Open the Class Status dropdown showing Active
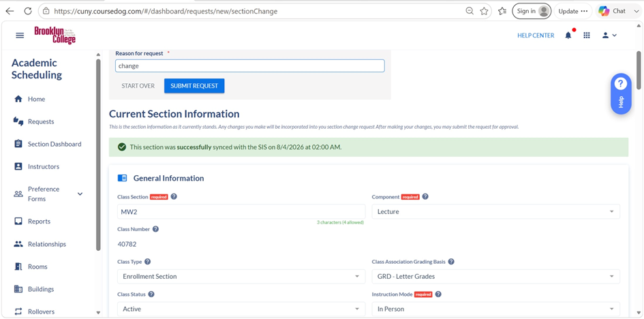Image resolution: width=644 pixels, height=319 pixels. 241,309
